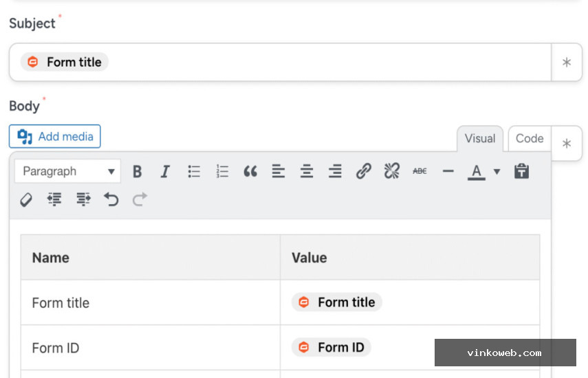
Task: Switch to the Visual tab
Action: coord(480,139)
